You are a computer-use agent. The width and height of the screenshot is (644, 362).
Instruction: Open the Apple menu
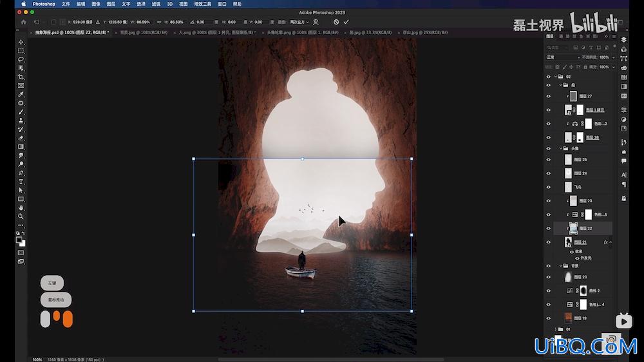[x=23, y=4]
